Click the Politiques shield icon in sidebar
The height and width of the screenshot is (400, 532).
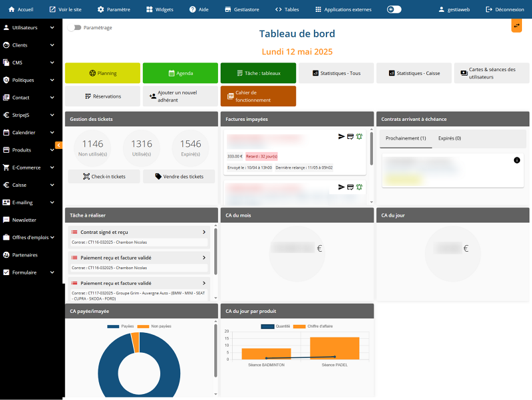pyautogui.click(x=6, y=80)
